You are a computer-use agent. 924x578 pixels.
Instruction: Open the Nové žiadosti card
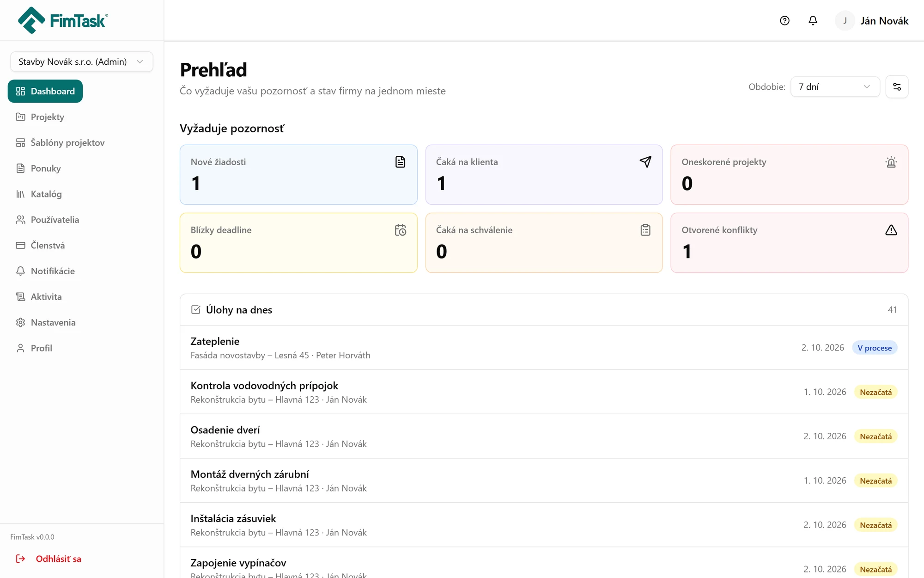coord(298,175)
